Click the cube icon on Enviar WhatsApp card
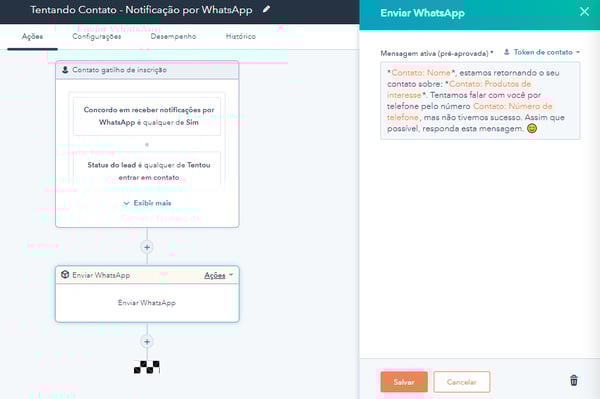600x399 pixels. click(x=65, y=275)
